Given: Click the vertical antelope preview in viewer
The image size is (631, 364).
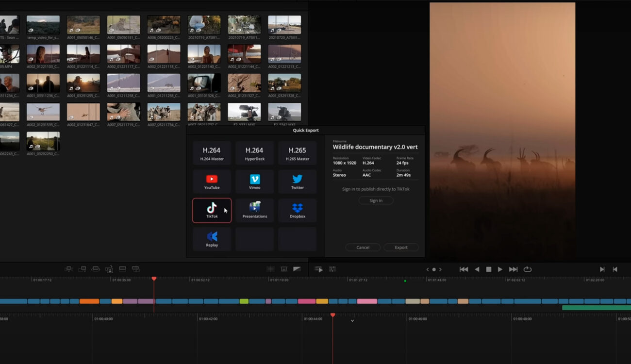Looking at the screenshot, I should [x=502, y=130].
